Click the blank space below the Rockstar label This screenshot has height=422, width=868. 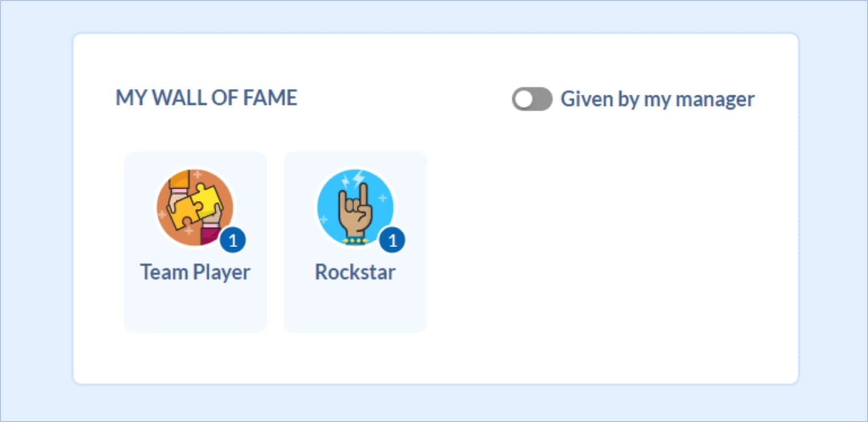click(355, 308)
